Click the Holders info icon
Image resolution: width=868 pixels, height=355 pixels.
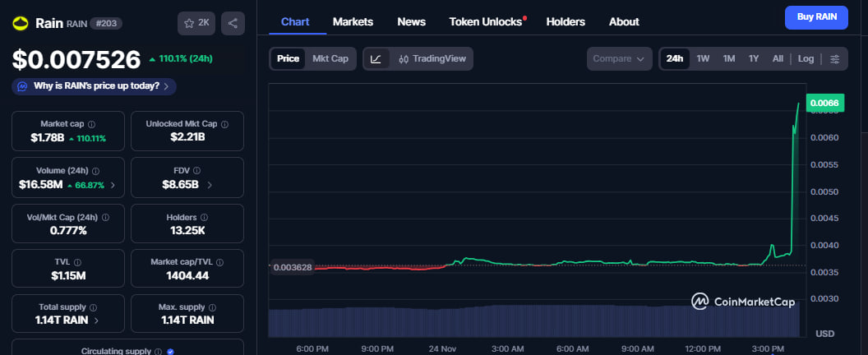tap(201, 216)
